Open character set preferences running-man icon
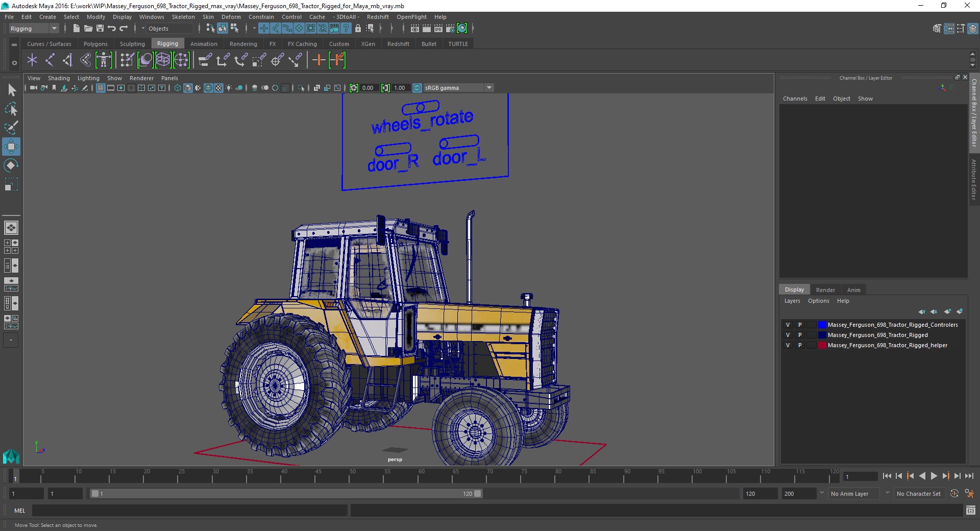The image size is (980, 531). [969, 494]
